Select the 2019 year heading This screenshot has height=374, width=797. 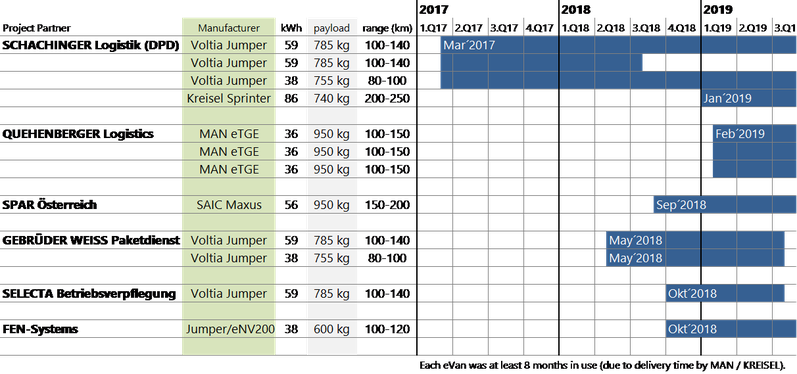[x=718, y=9]
